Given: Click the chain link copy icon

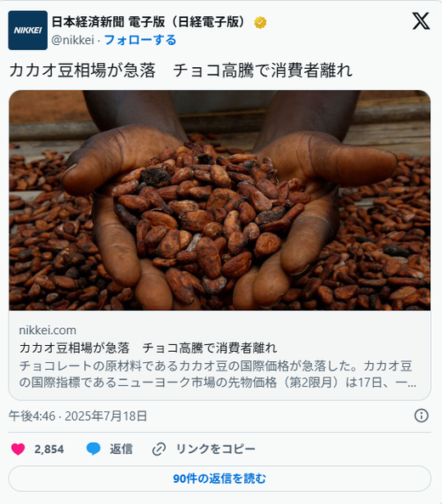Looking at the screenshot, I should pos(159,449).
